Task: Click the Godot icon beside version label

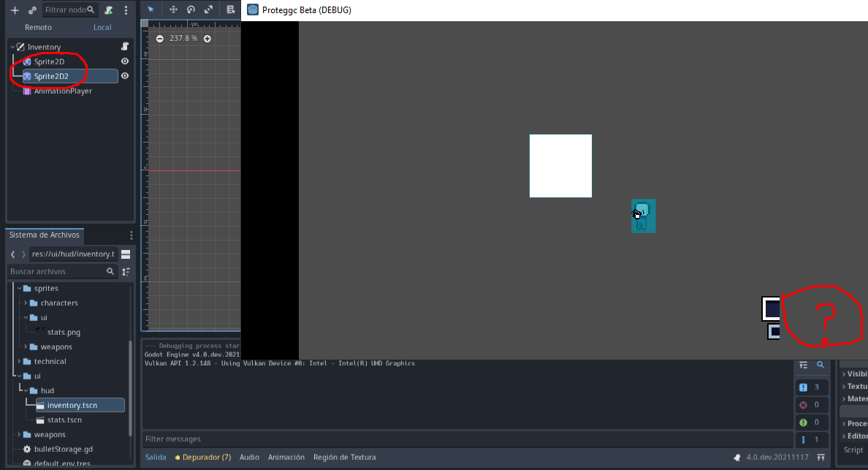Action: click(736, 458)
